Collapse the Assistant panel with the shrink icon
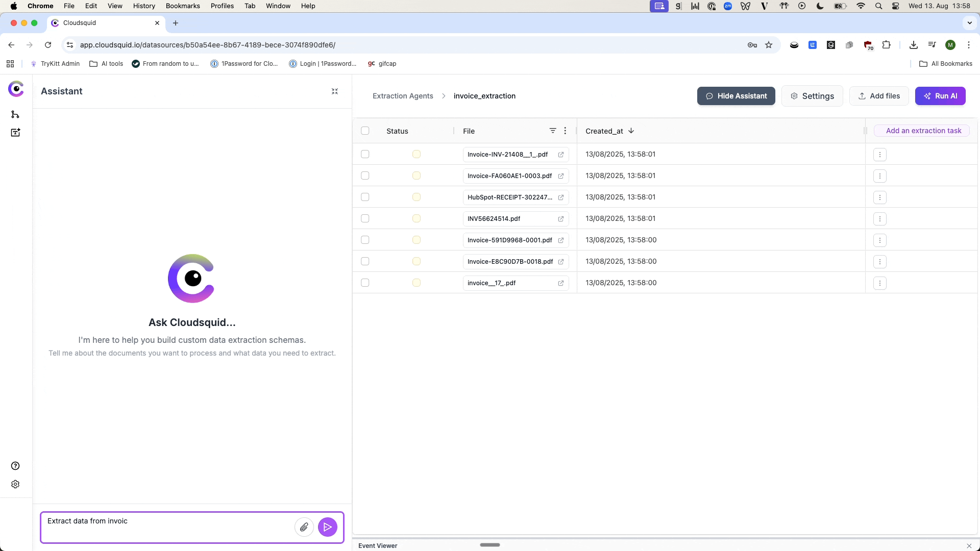This screenshot has width=980, height=551. [x=335, y=91]
